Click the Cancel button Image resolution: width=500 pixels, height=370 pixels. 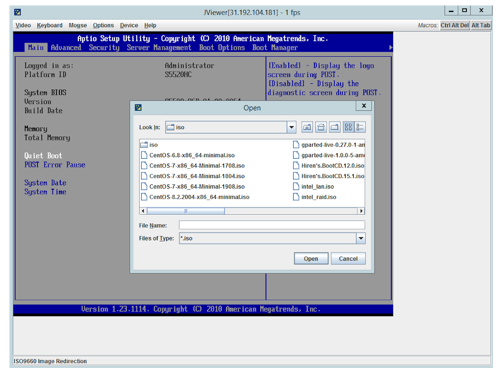pyautogui.click(x=348, y=259)
